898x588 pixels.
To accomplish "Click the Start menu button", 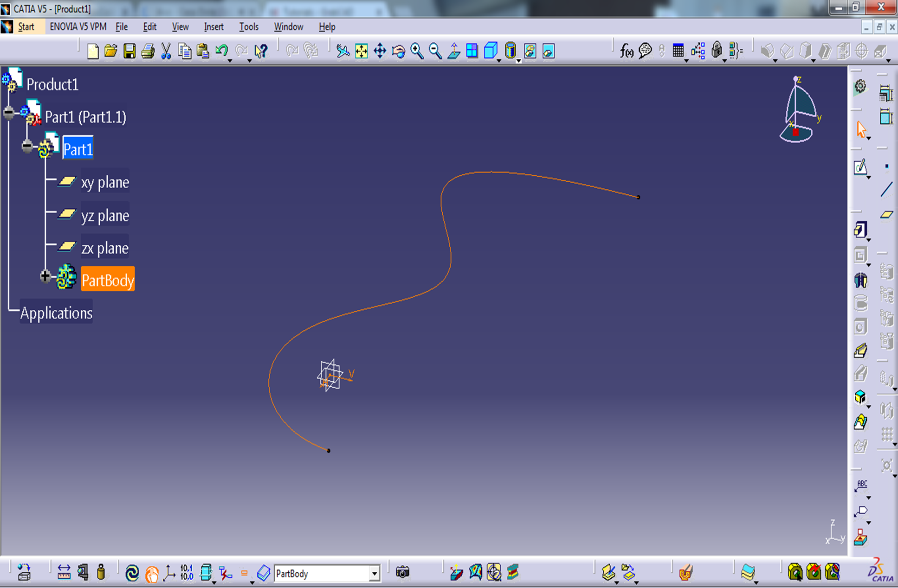I will 26,27.
